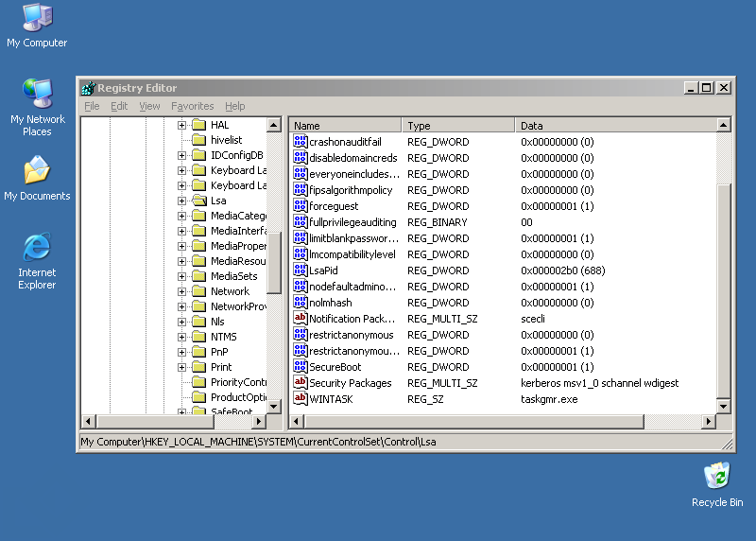The height and width of the screenshot is (541, 756).
Task: Open the File menu
Action: pos(92,106)
